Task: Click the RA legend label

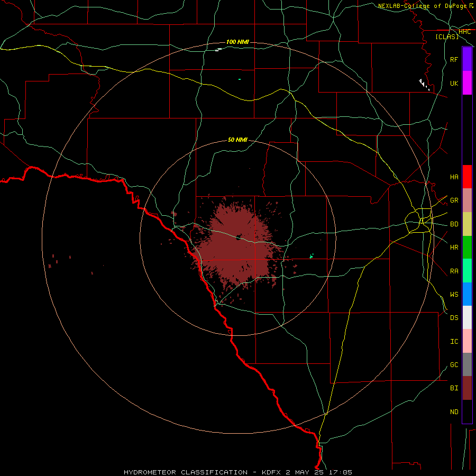Action: tap(454, 271)
